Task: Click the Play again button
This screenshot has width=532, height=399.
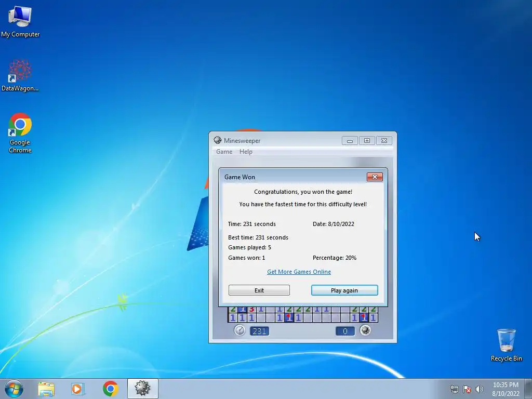Action: tap(344, 290)
